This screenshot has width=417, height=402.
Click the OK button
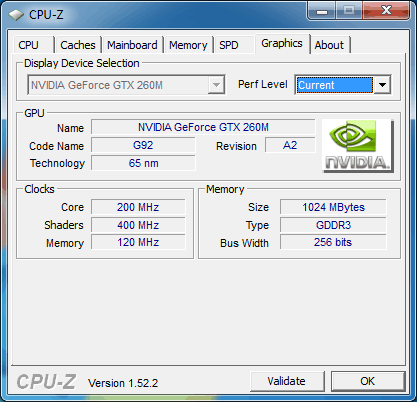click(368, 381)
